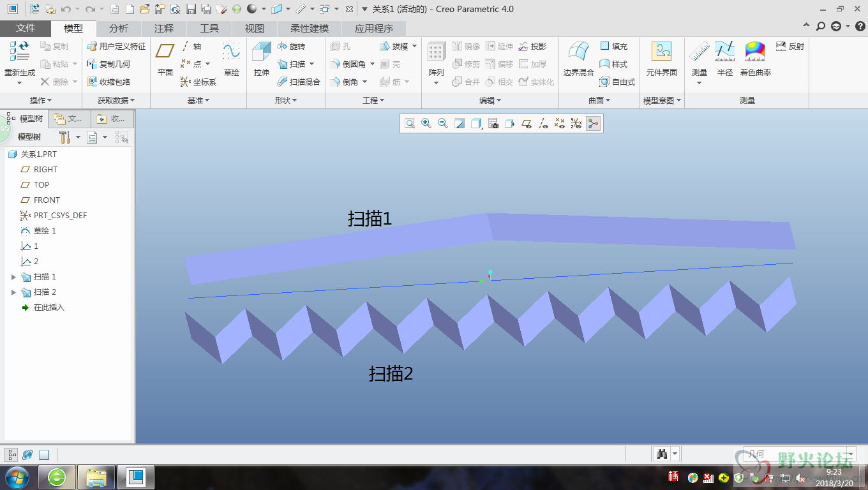Viewport: 868px width, 490px height.
Task: Open the 曲面 group dropdown
Action: tap(599, 101)
